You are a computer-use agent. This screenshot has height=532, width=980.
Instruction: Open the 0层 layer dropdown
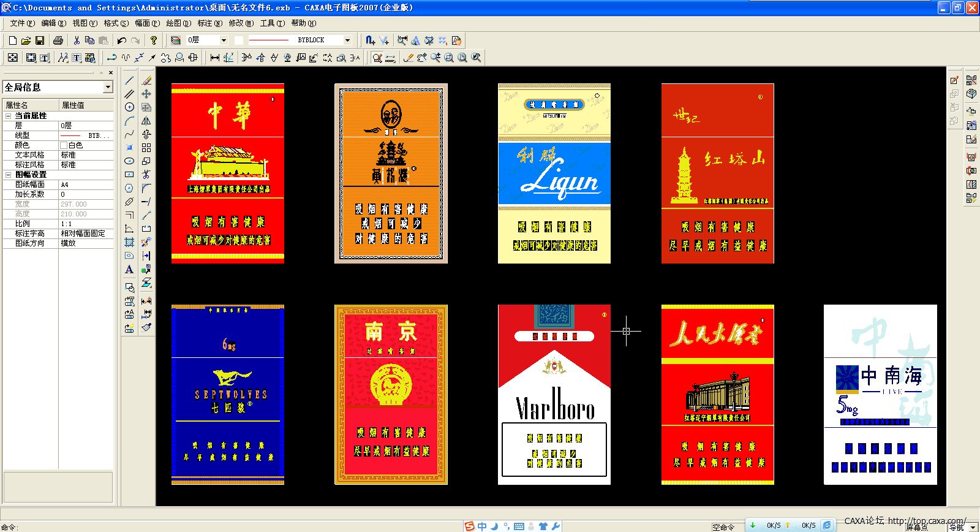click(x=224, y=40)
